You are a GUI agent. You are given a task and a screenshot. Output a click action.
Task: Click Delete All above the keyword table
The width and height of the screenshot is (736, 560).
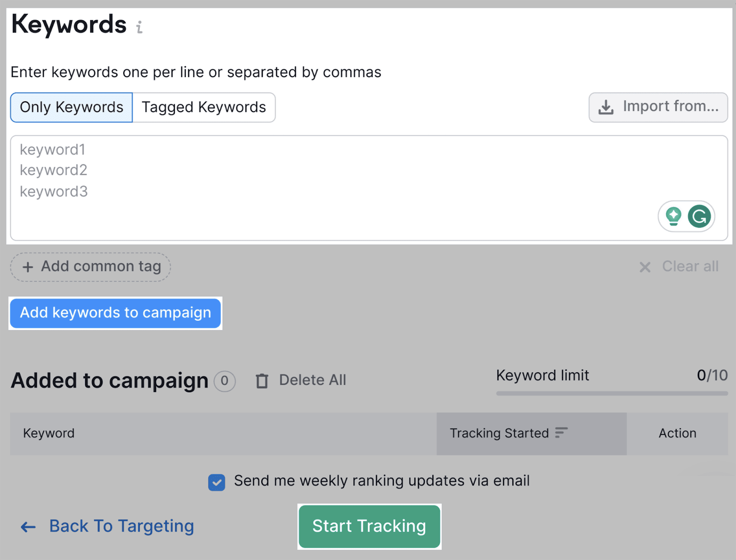[312, 380]
